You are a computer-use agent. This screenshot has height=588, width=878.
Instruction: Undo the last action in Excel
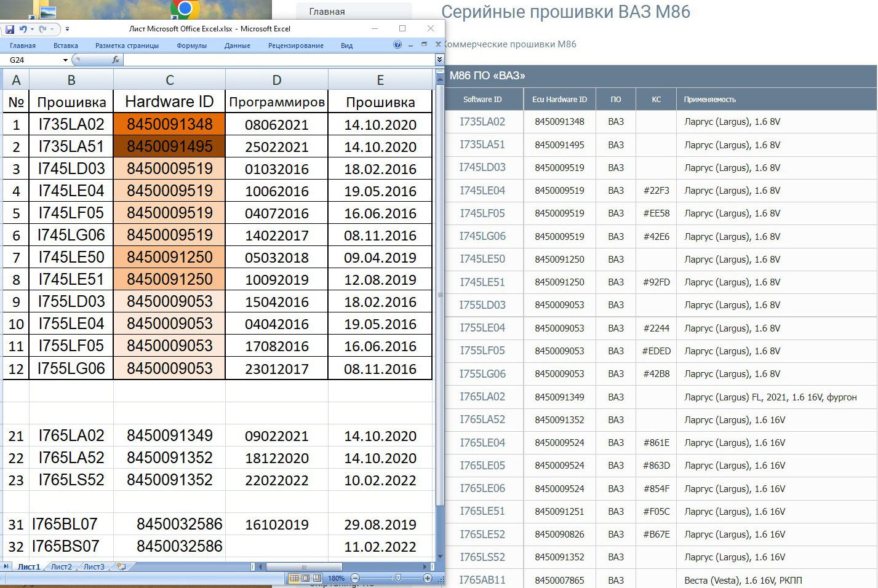(23, 29)
